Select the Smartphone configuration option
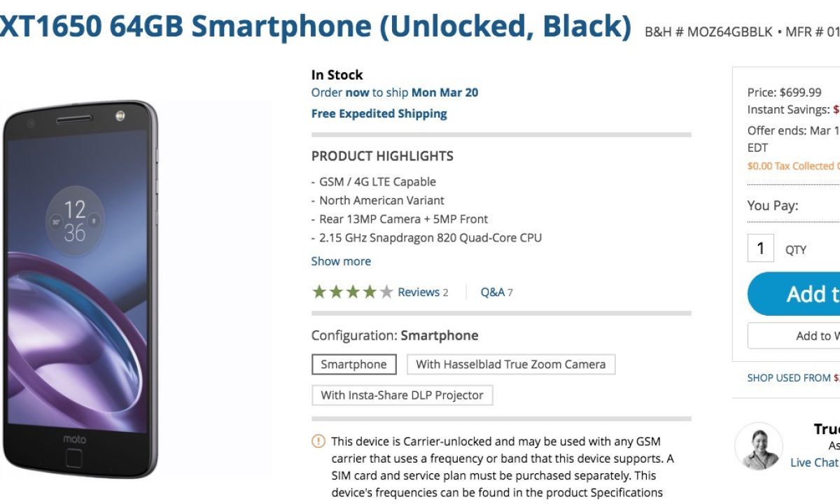The image size is (840, 504). 353,364
